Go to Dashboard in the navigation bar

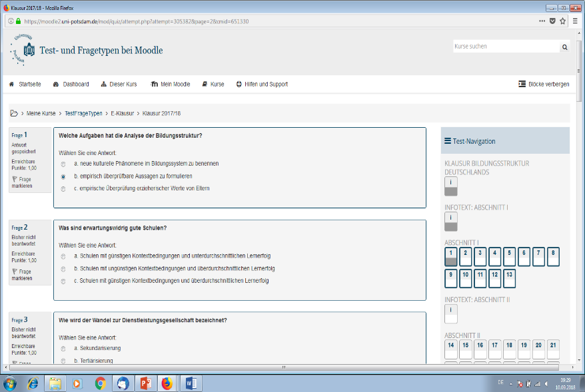tap(71, 85)
